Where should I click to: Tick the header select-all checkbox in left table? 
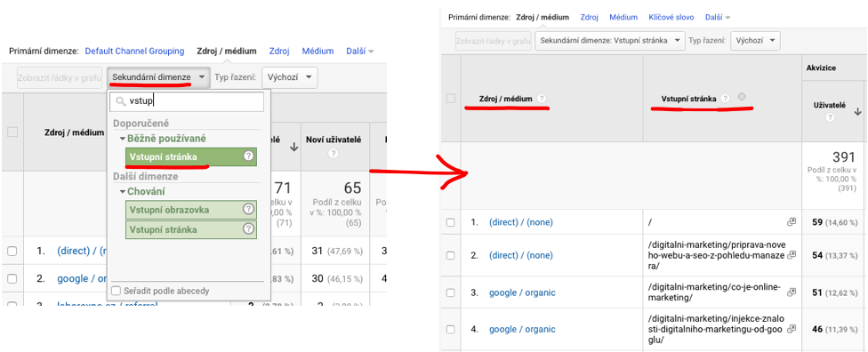(x=12, y=132)
